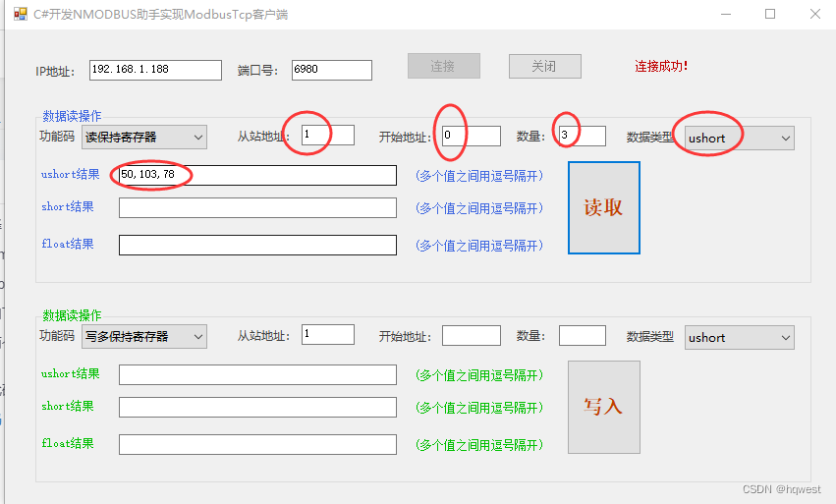
Task: Open the write 功能码 dropdown 写多保持寄存器
Action: (x=144, y=337)
